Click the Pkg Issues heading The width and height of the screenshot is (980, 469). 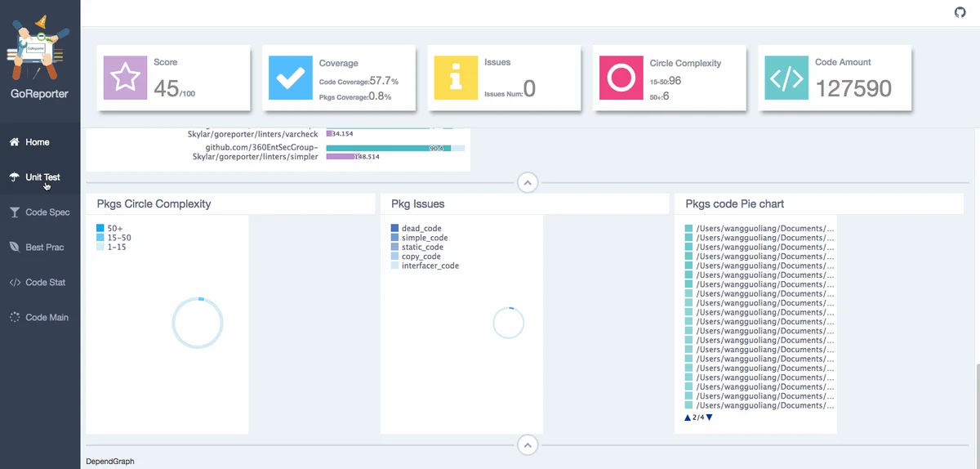tap(417, 203)
